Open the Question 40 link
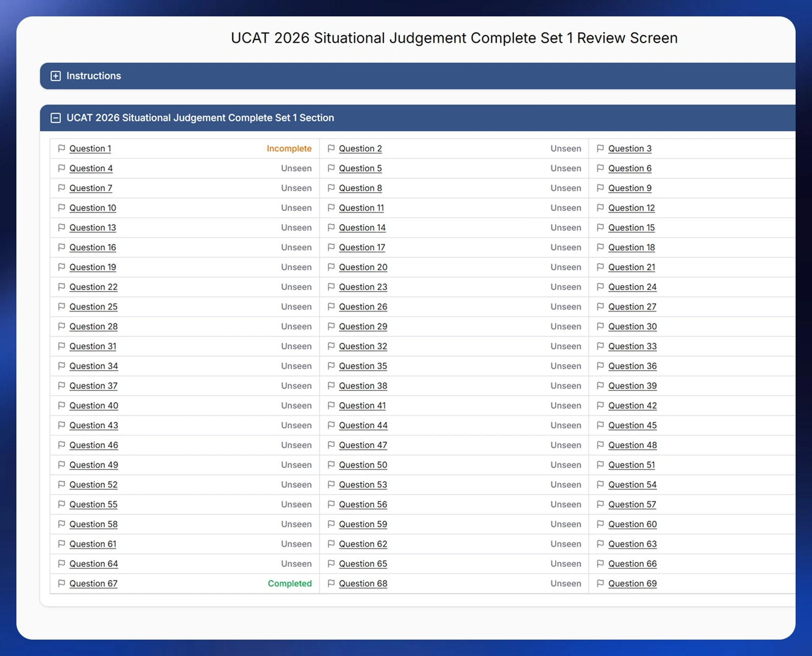 pos(94,405)
